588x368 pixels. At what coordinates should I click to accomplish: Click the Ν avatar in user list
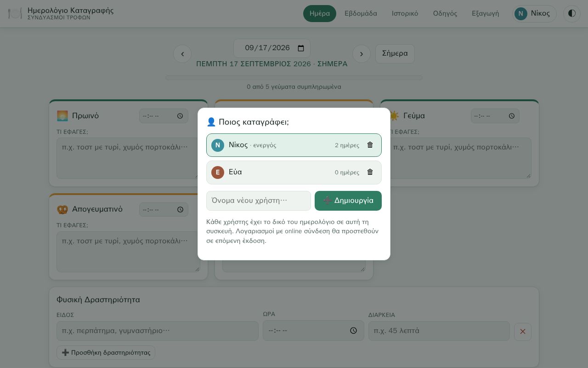coord(218,145)
